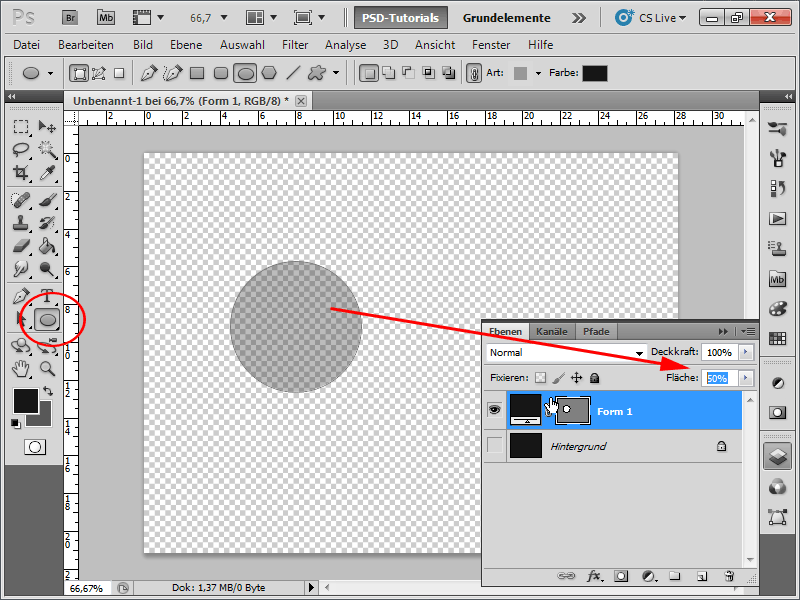Open the CS Live dropdown
The image size is (800, 600).
click(651, 18)
